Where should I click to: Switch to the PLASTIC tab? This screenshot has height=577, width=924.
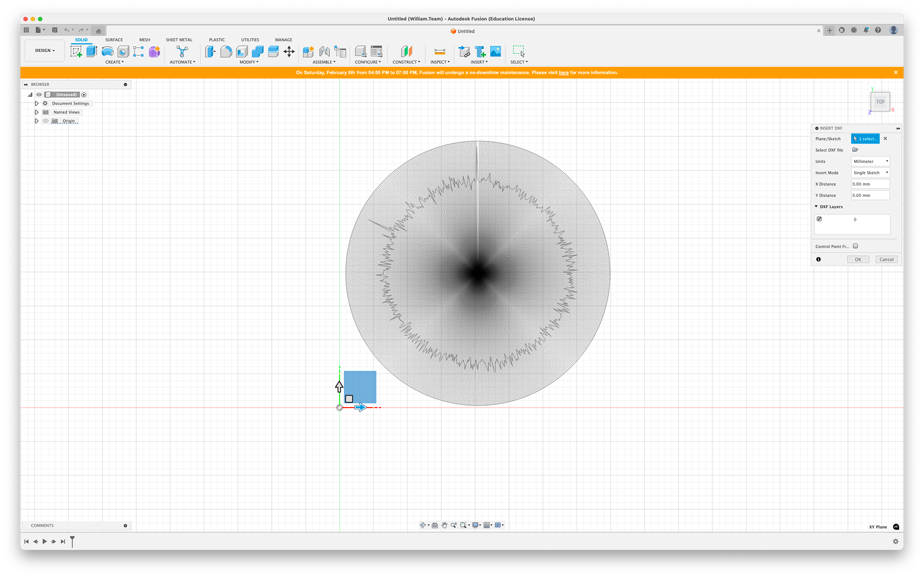217,40
